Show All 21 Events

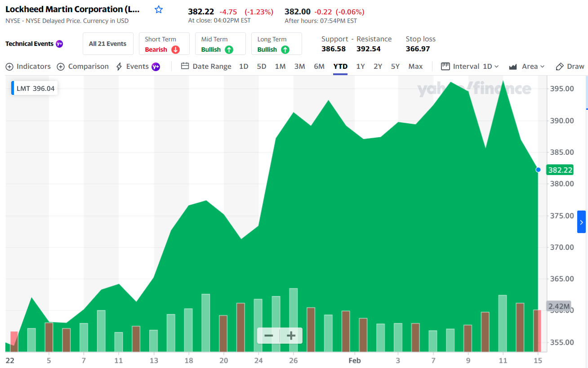pos(108,44)
